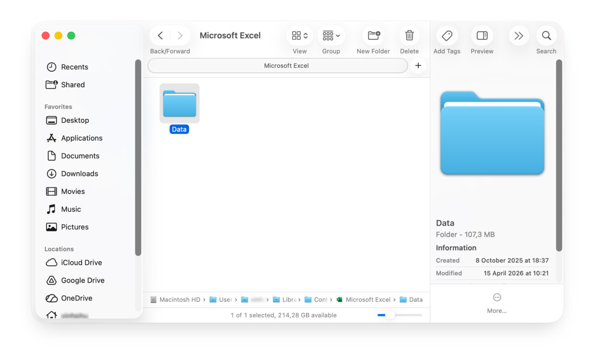The width and height of the screenshot is (595, 364).
Task: Click the large folder preview image
Action: click(492, 133)
